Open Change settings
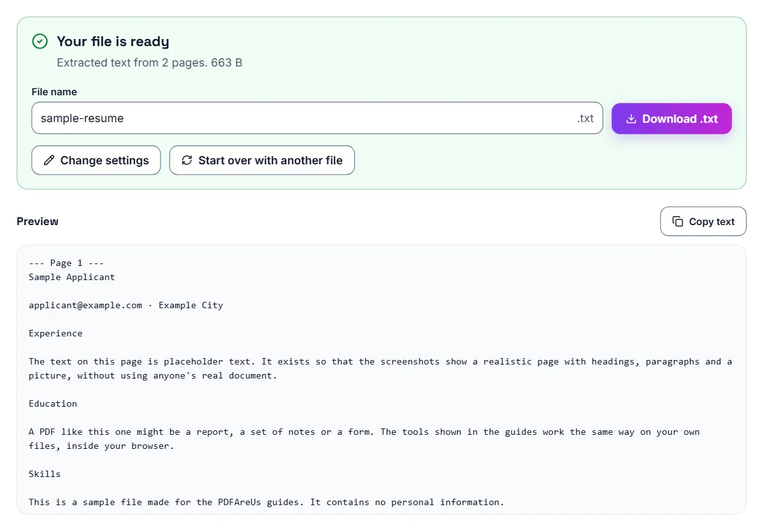The width and height of the screenshot is (764, 532). (96, 160)
